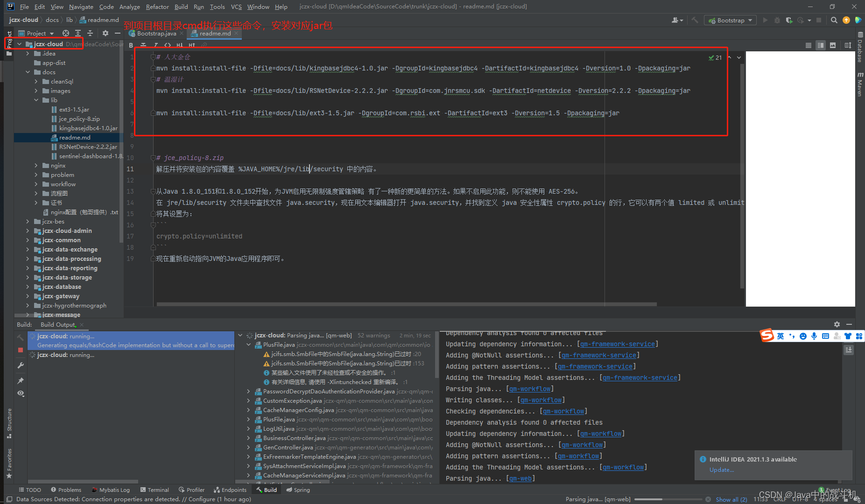The width and height of the screenshot is (865, 504).
Task: Open the Build view options eye icon
Action: tap(21, 393)
